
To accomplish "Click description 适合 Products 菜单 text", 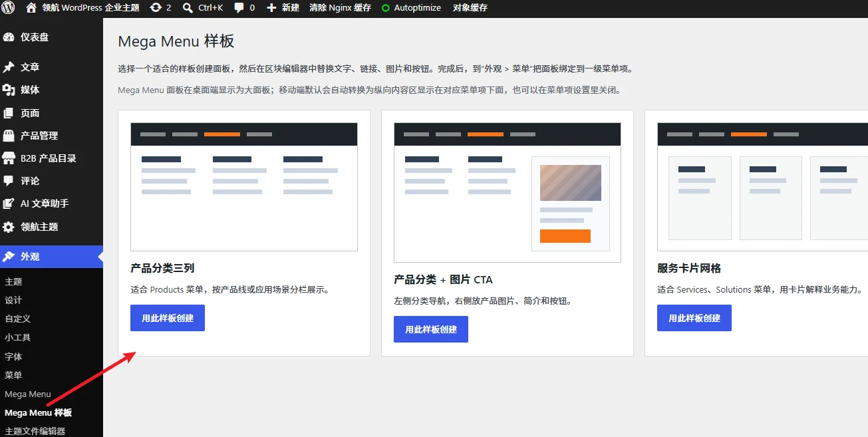I will [x=230, y=290].
